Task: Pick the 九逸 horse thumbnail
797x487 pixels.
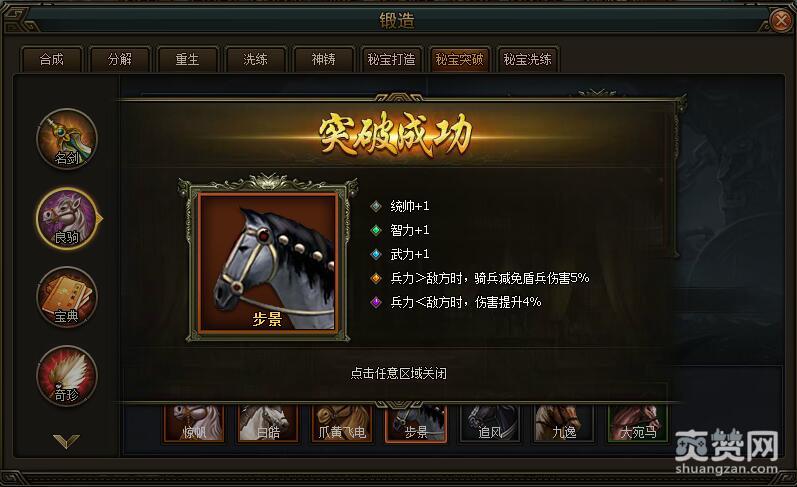Action: pos(564,423)
